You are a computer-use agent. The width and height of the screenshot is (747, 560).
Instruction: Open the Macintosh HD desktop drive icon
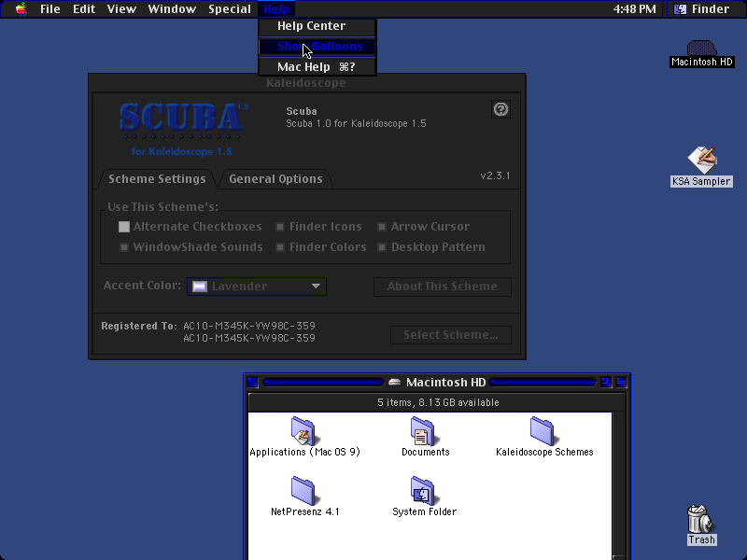(702, 49)
